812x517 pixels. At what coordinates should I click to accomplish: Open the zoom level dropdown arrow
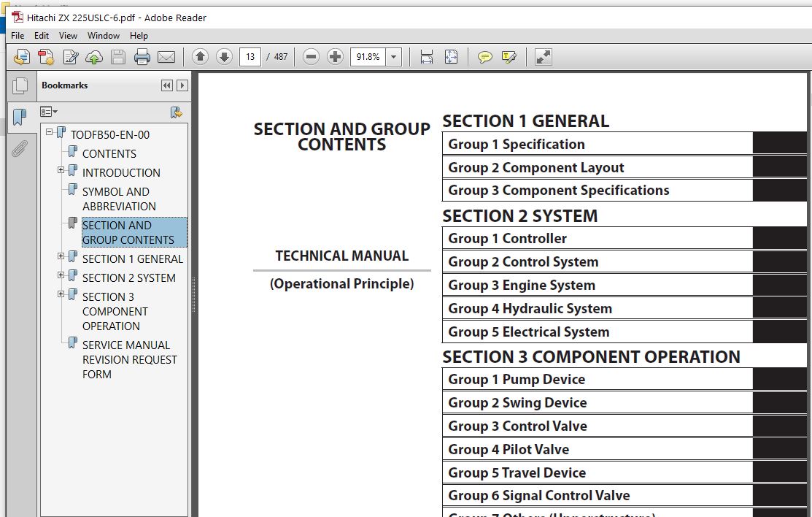pyautogui.click(x=393, y=56)
